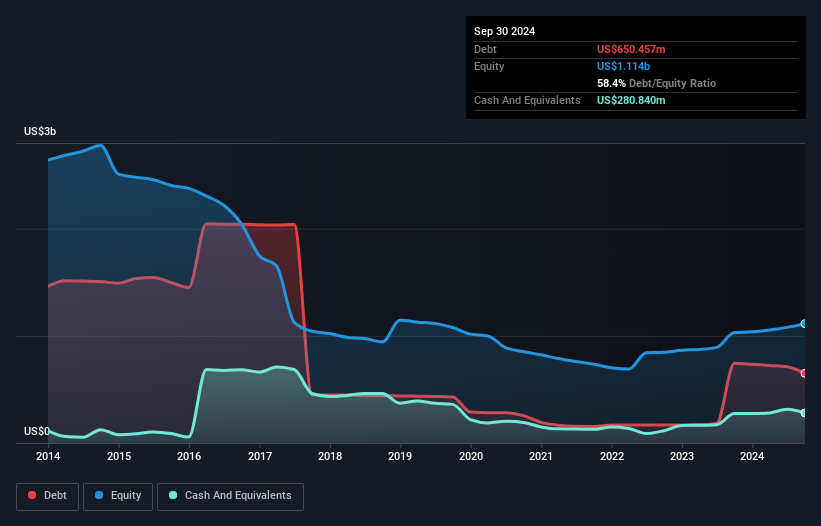The width and height of the screenshot is (821, 526).
Task: Click the 2015 x-axis label
Action: point(119,456)
